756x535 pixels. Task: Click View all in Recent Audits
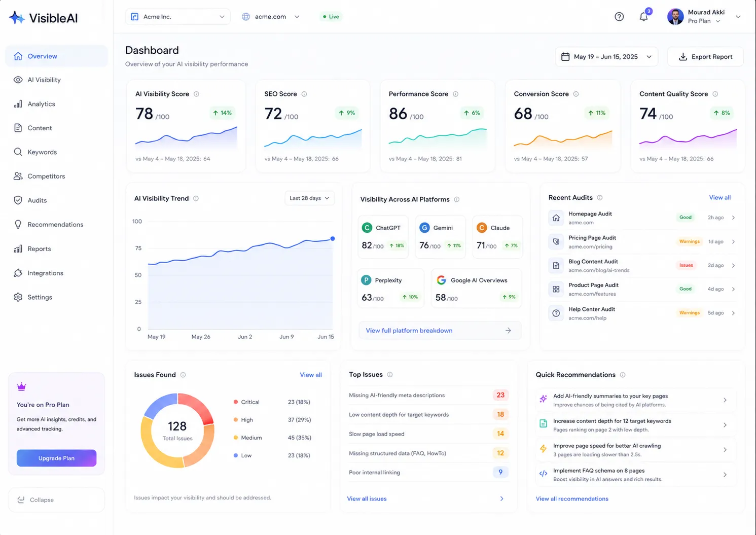point(720,197)
